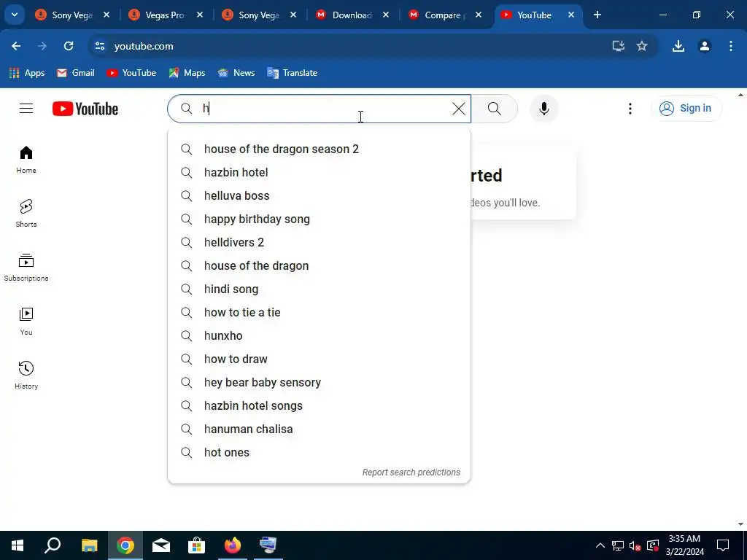This screenshot has width=747, height=560.
Task: Click the page scrollbar down arrow
Action: [x=741, y=524]
